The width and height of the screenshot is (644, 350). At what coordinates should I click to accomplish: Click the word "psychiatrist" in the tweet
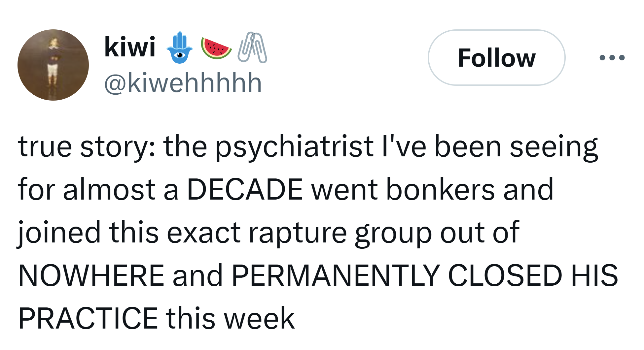[x=294, y=147]
